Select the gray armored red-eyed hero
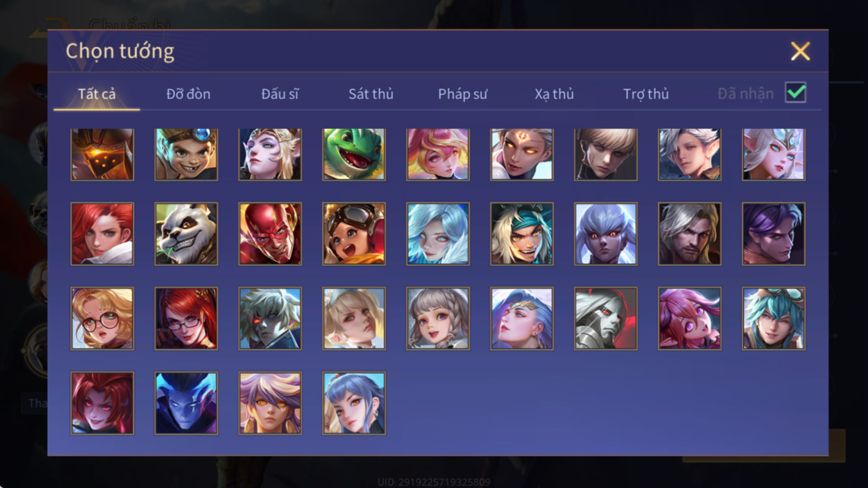This screenshot has height=488, width=868. (606, 318)
